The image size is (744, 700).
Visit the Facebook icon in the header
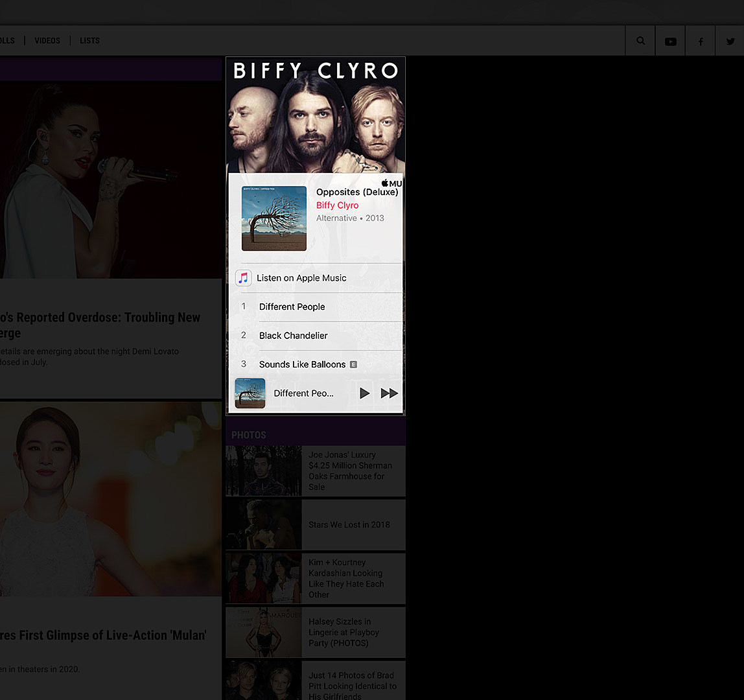pyautogui.click(x=701, y=41)
